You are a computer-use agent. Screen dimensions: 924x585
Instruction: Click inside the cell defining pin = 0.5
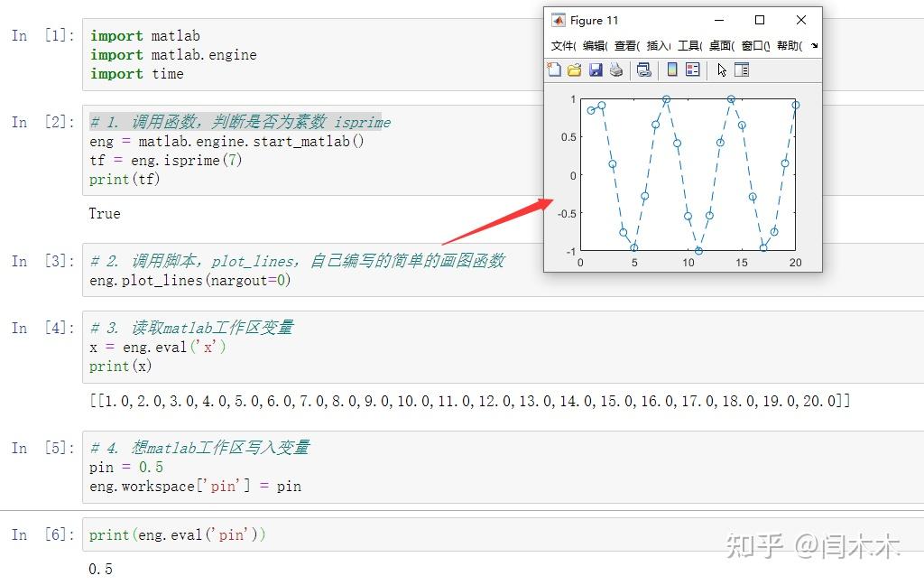226,467
